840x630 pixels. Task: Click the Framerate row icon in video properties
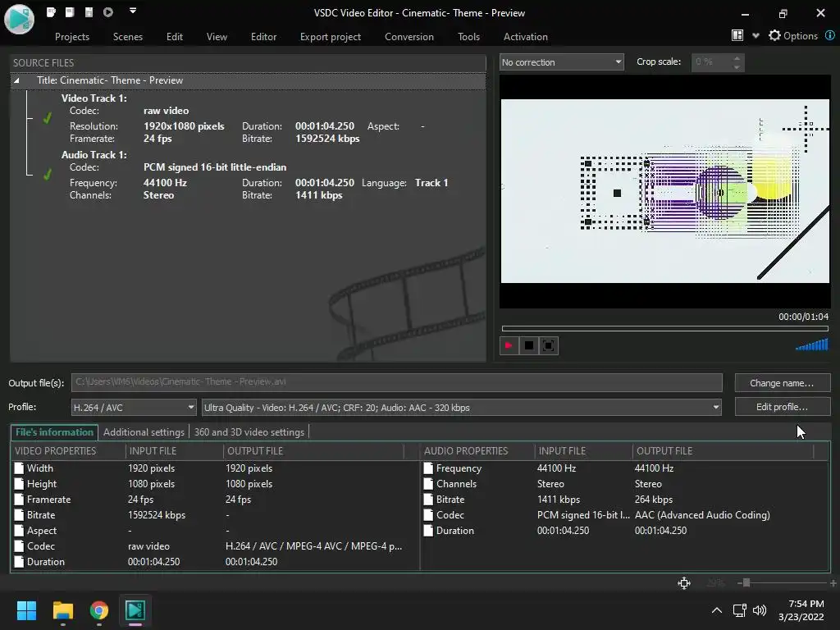(20, 499)
